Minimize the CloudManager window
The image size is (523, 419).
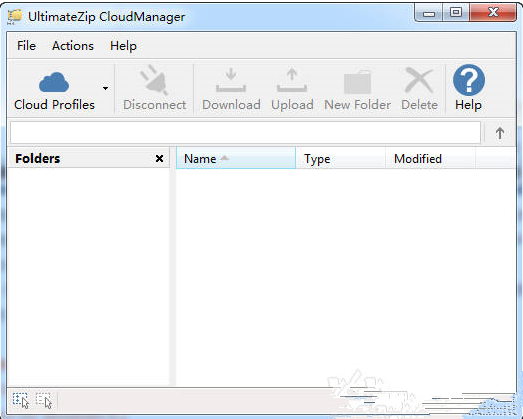tap(429, 13)
